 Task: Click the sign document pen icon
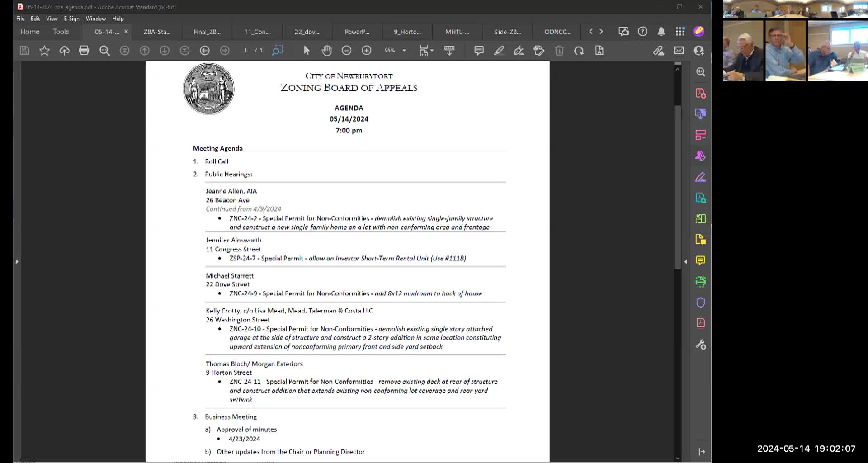click(x=519, y=51)
